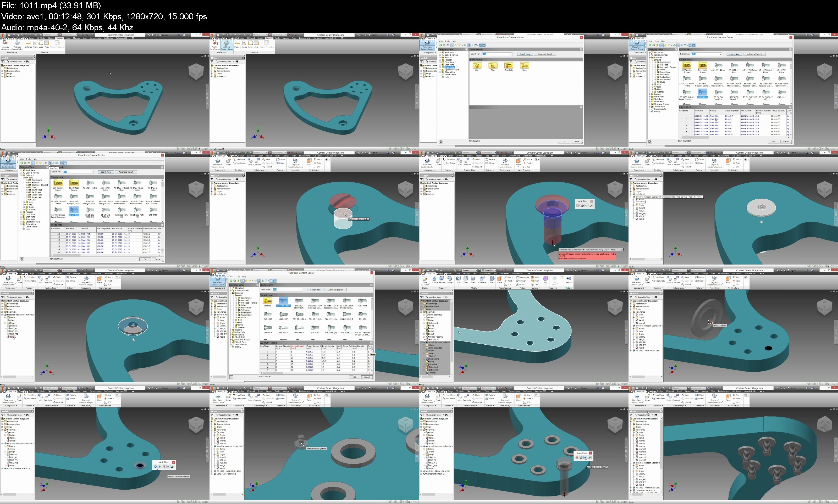Click the Extrude tool in 3D Model ribbon
Image resolution: width=838 pixels, height=504 pixels.
pyautogui.click(x=435, y=279)
